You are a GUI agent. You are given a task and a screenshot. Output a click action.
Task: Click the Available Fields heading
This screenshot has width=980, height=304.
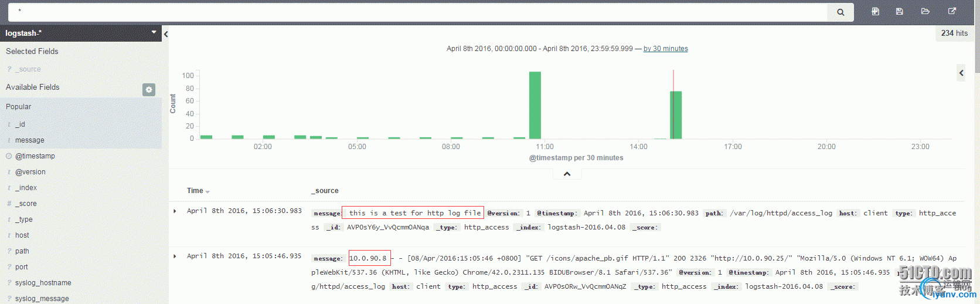pyautogui.click(x=33, y=87)
